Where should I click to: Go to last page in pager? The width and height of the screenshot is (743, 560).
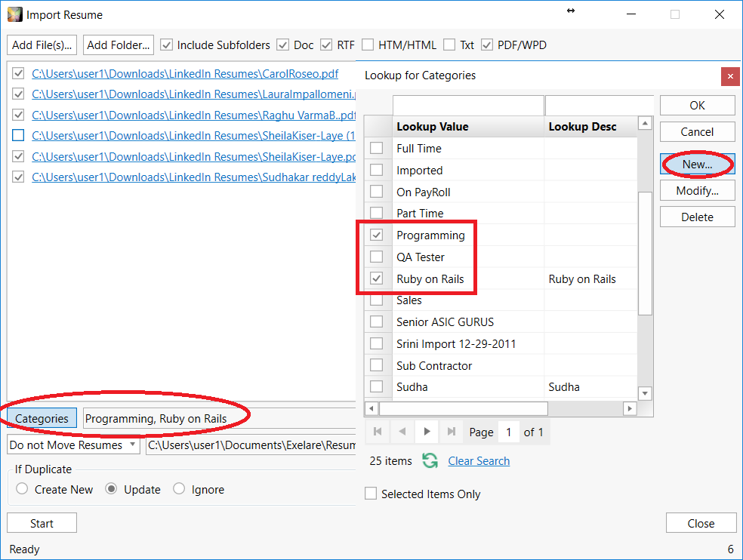click(452, 432)
